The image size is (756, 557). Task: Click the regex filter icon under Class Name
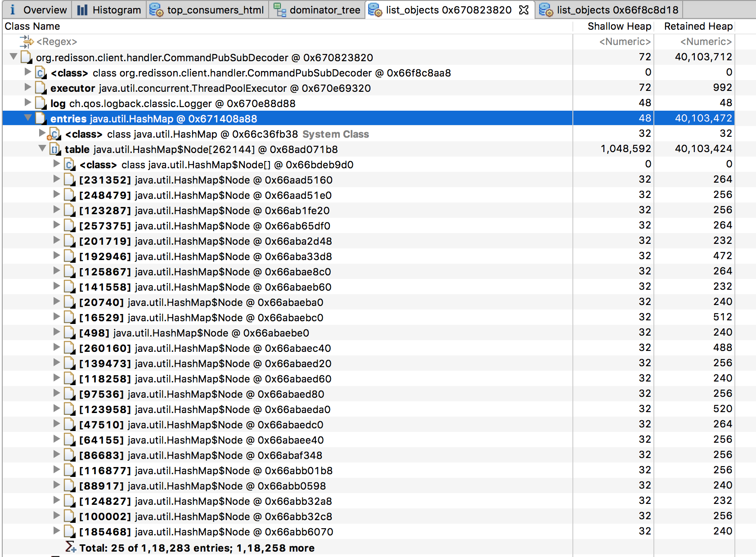pos(28,41)
